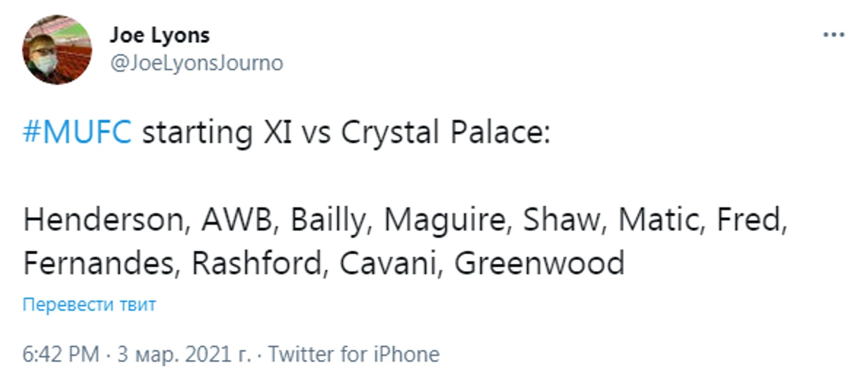Open the 6:42 PM timestamp link
Image resolution: width=868 pixels, height=376 pixels.
pos(61,355)
